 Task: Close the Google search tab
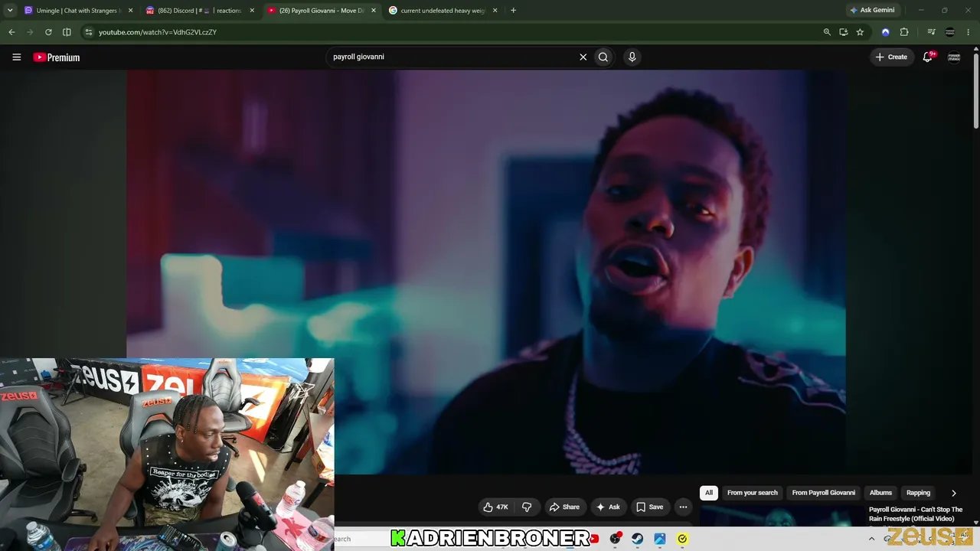tap(495, 11)
